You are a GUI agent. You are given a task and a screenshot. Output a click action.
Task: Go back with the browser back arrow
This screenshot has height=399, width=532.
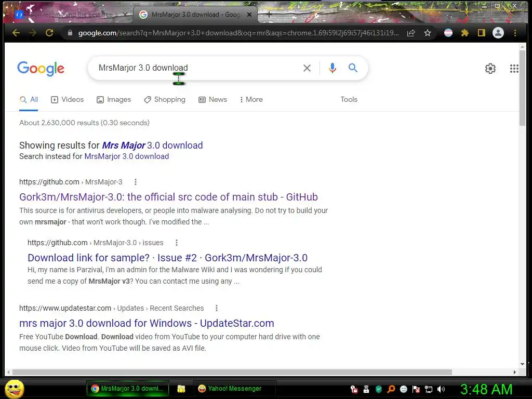click(16, 33)
